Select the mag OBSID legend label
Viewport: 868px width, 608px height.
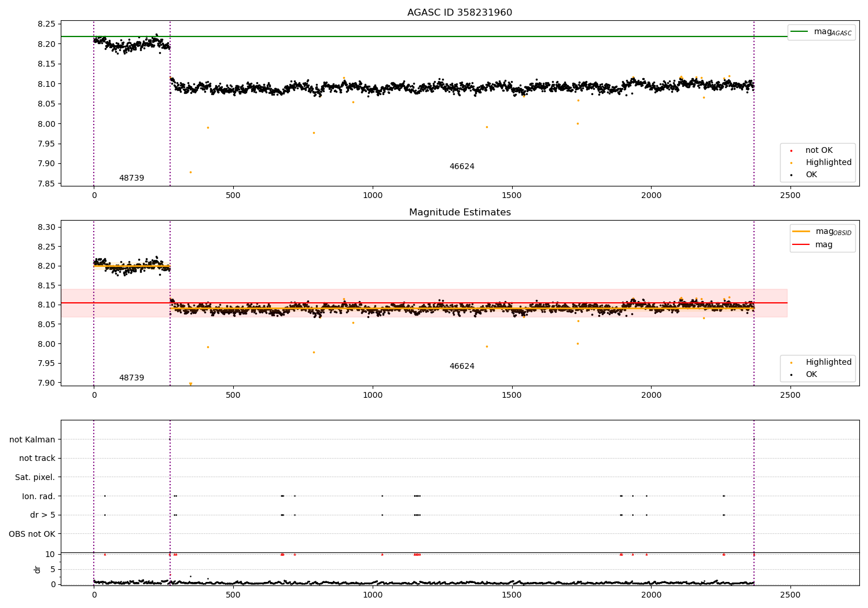coord(833,232)
